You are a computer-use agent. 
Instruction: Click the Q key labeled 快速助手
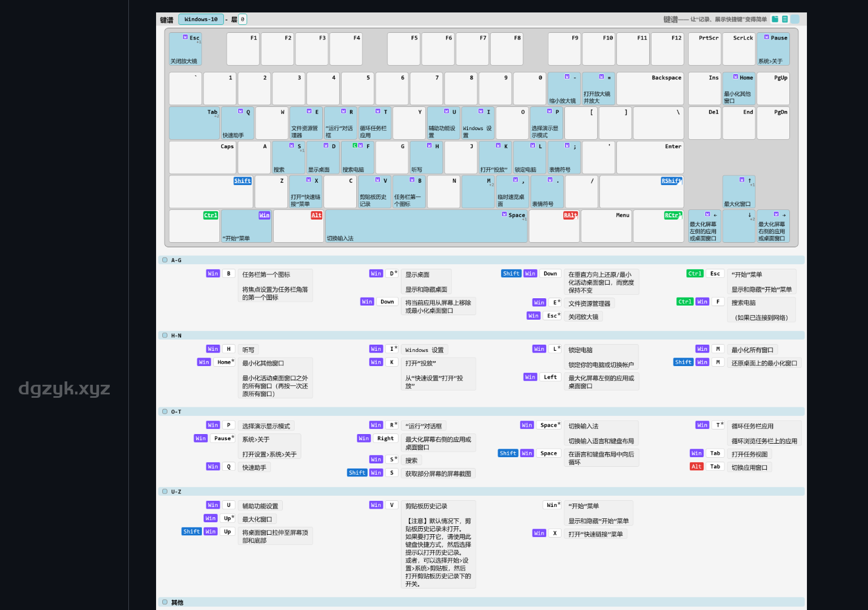pos(237,123)
